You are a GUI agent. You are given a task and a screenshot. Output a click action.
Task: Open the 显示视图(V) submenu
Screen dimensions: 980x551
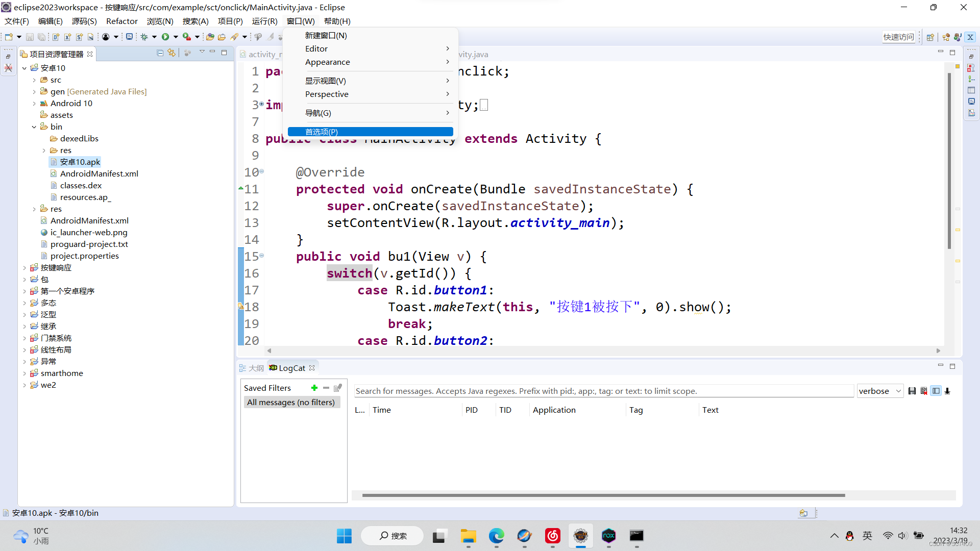point(370,81)
